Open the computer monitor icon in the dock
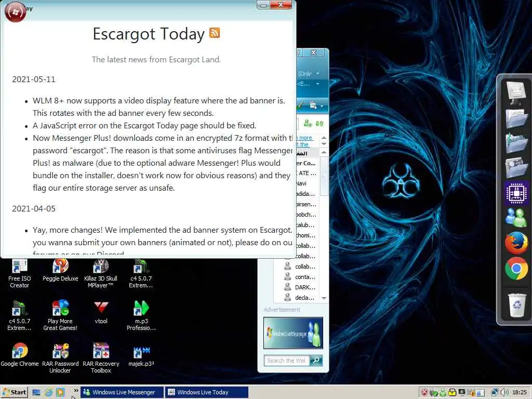Image resolution: width=532 pixels, height=399 pixels. [516, 92]
